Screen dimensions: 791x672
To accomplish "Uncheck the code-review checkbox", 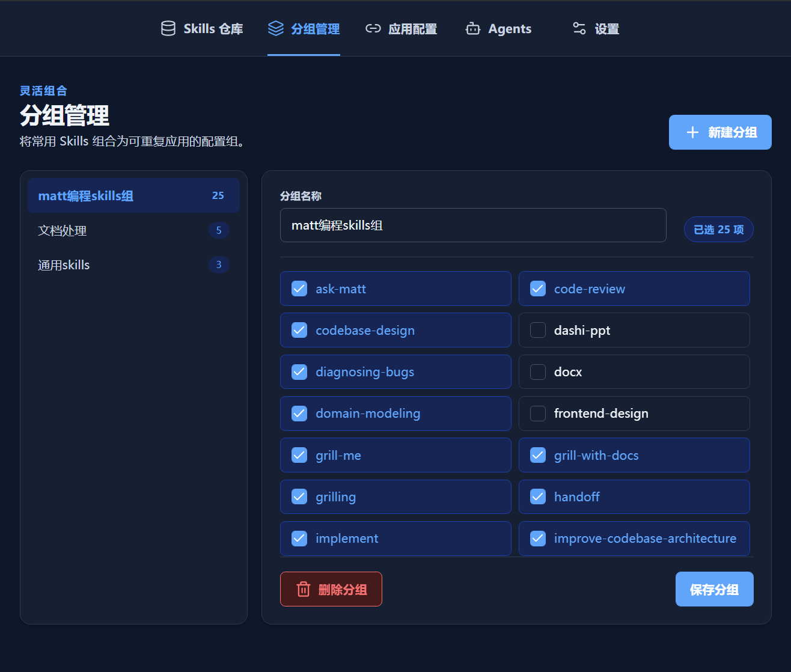I will pyautogui.click(x=538, y=289).
